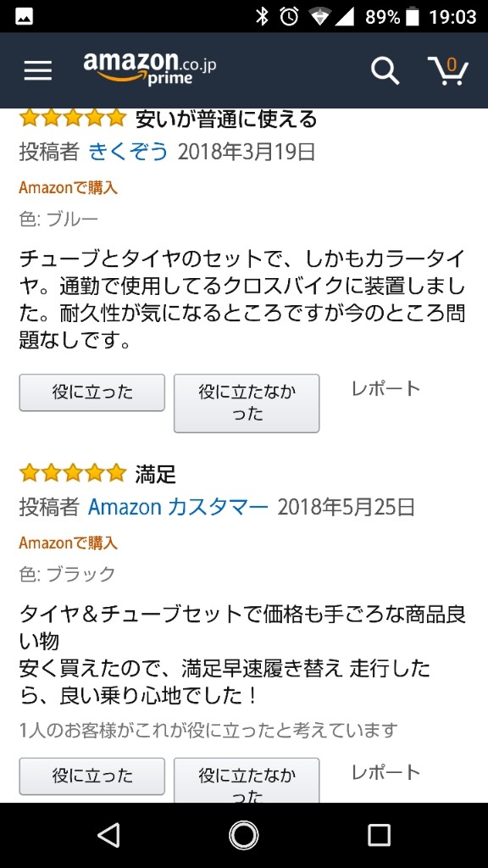Report the 満足 review via レポート
The width and height of the screenshot is (488, 868).
click(386, 772)
